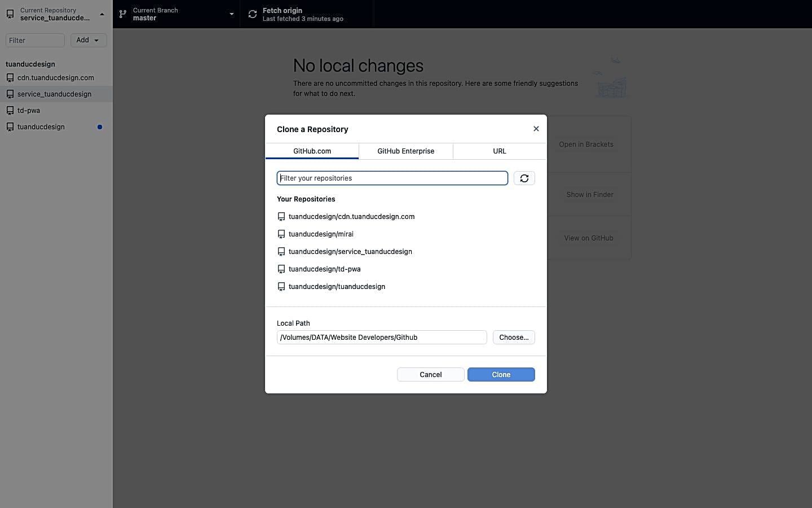Click the Local Path input field

(x=382, y=338)
